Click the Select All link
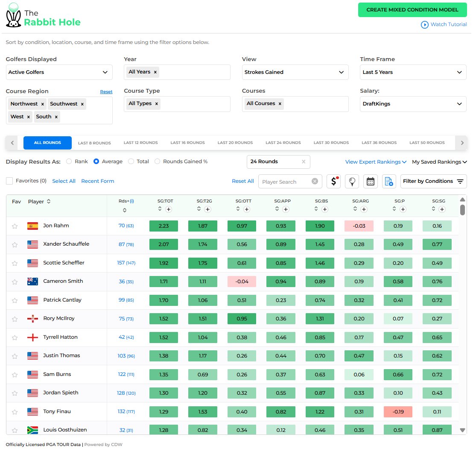Viewport: 476px width, 449px height. pos(64,181)
